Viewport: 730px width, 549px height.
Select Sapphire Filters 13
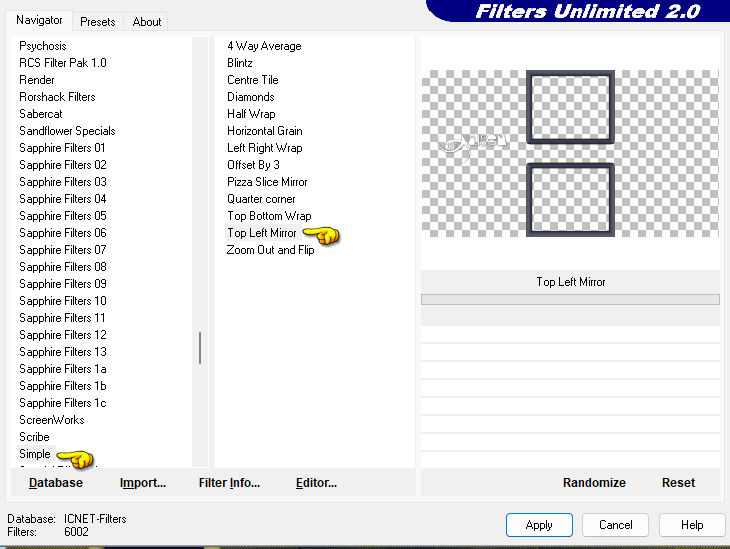pos(63,352)
